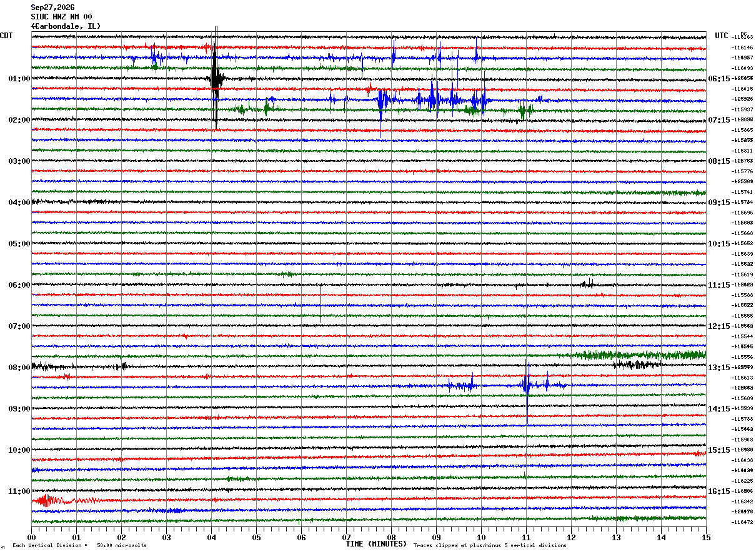Viewport: 756px width, 554px height.
Task: Click the 16:15 UTC time label
Action: coord(719,491)
